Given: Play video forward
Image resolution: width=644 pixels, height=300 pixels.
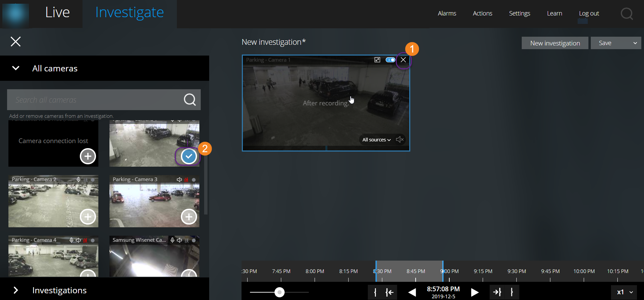Looking at the screenshot, I should (x=475, y=292).
